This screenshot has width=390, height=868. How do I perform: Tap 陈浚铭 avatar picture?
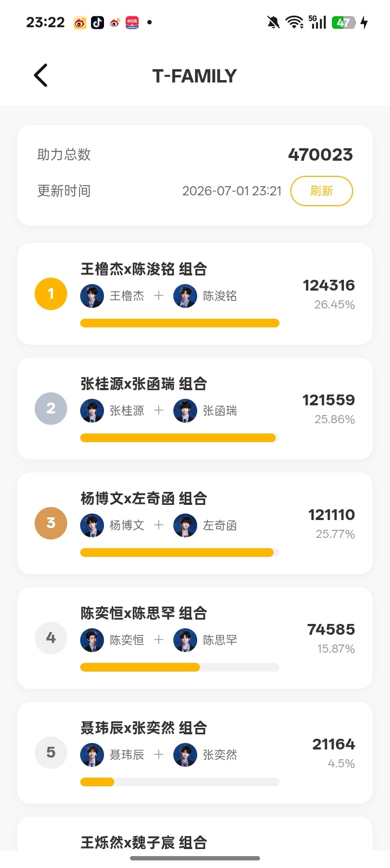click(185, 296)
